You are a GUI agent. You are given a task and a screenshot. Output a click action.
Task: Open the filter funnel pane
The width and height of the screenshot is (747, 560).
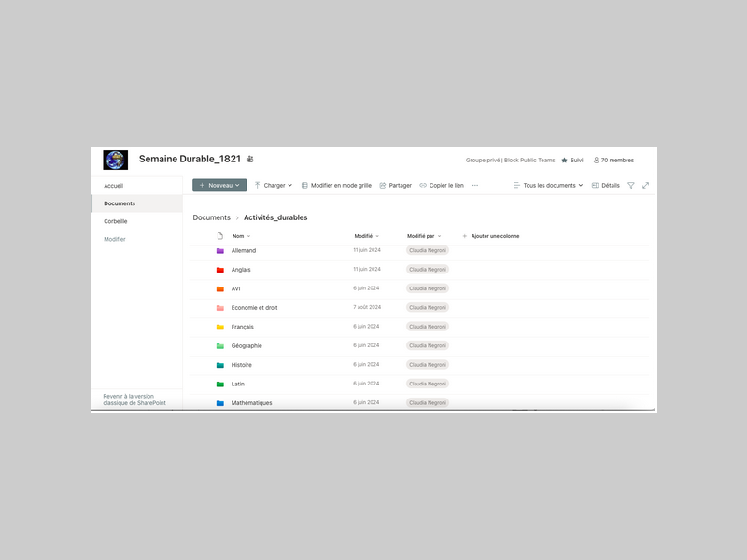tap(631, 186)
